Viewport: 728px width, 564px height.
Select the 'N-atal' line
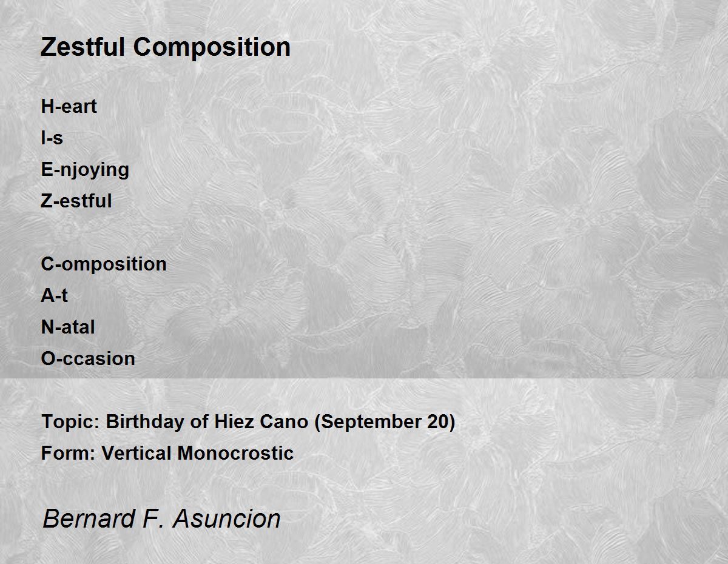click(68, 327)
